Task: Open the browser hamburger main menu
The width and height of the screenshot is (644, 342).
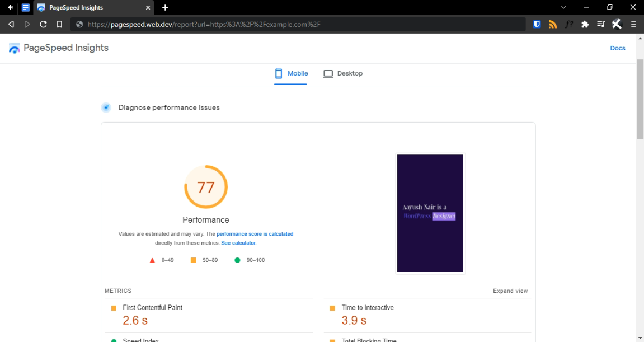Action: [633, 25]
